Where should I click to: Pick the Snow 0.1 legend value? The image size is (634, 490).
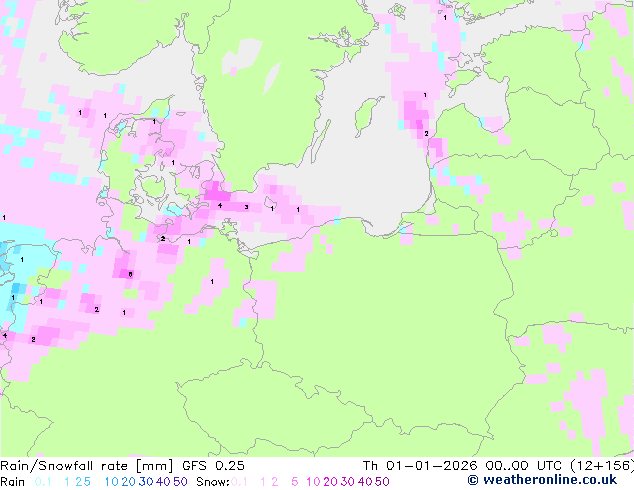coord(239,482)
